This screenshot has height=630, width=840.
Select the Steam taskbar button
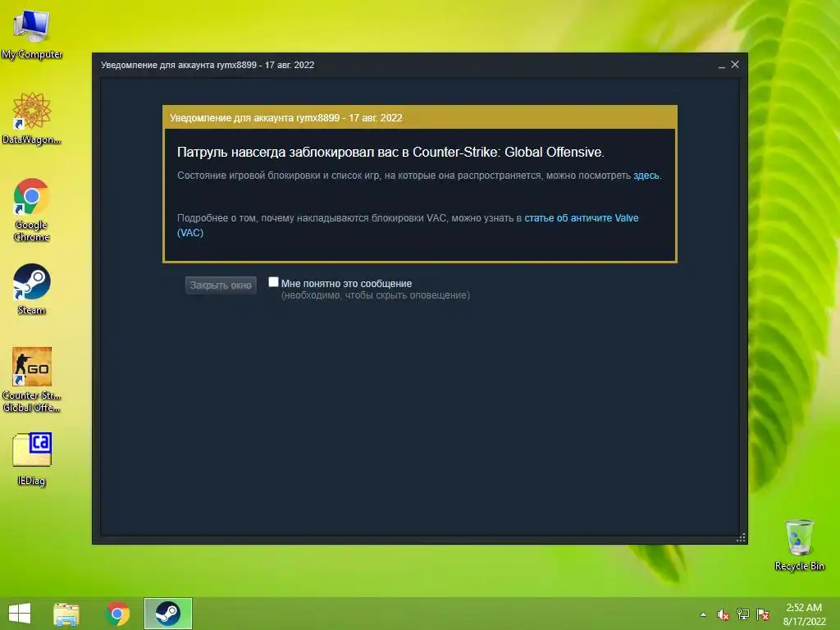(x=167, y=614)
